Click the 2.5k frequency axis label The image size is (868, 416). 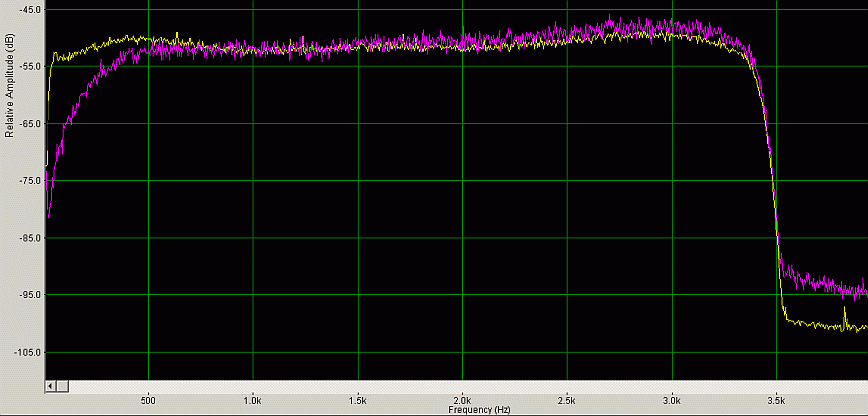[x=567, y=400]
